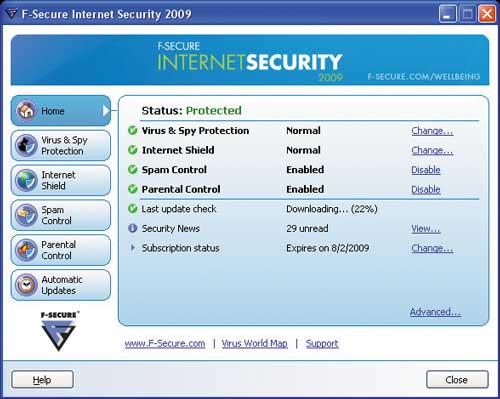The height and width of the screenshot is (399, 500).
Task: Click the Internet Shield globe icon
Action: 26,180
